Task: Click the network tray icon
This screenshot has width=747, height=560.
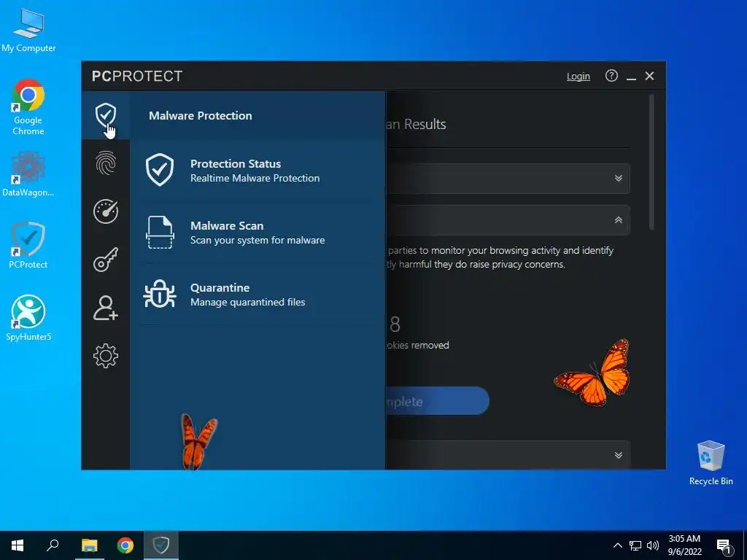Action: tap(635, 545)
